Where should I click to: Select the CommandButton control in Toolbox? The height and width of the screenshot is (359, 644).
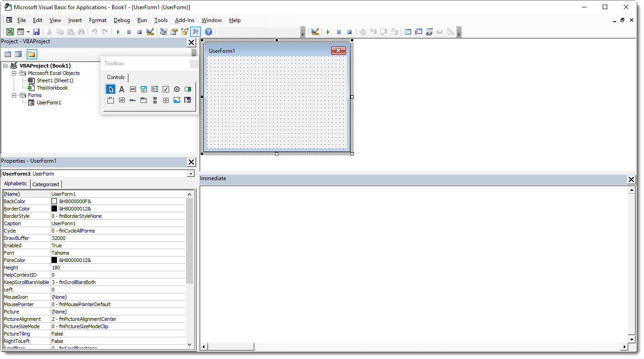pos(122,100)
